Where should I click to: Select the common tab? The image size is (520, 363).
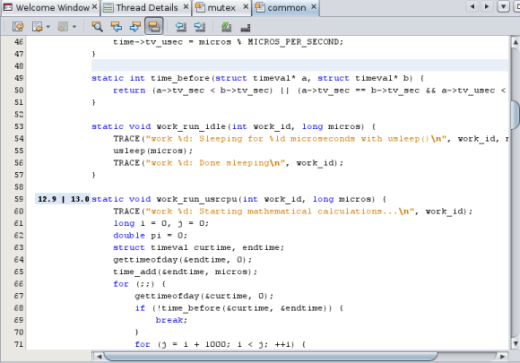287,7
